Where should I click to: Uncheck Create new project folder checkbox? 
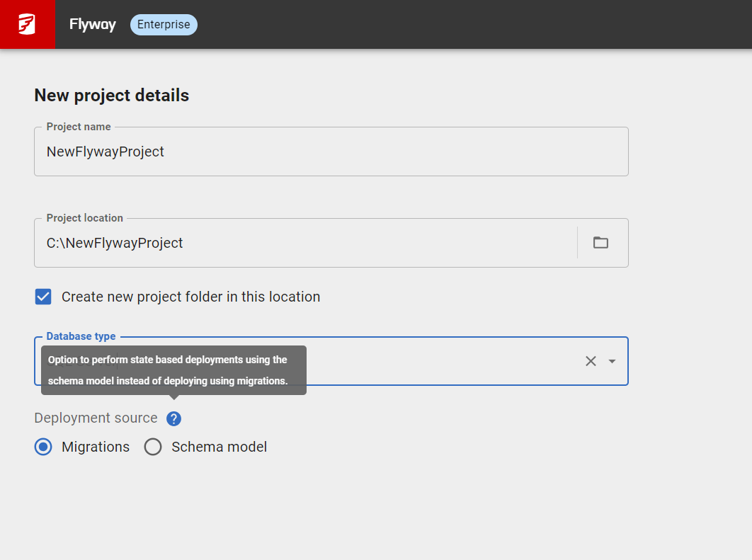(43, 297)
